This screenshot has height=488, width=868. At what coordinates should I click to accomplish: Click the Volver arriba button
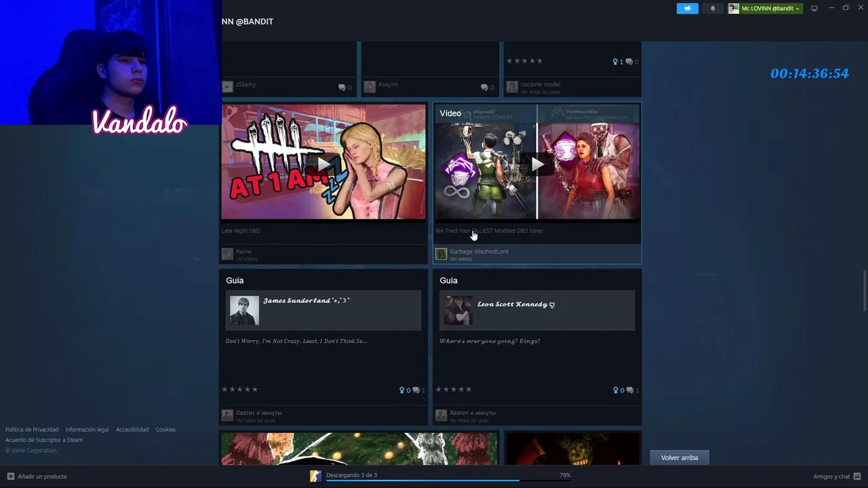point(679,457)
